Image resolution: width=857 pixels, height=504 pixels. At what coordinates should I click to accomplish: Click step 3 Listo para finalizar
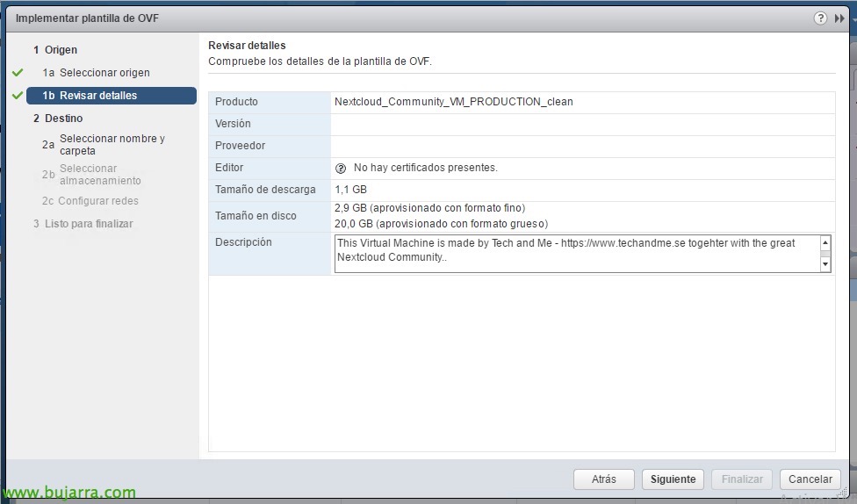pos(83,224)
